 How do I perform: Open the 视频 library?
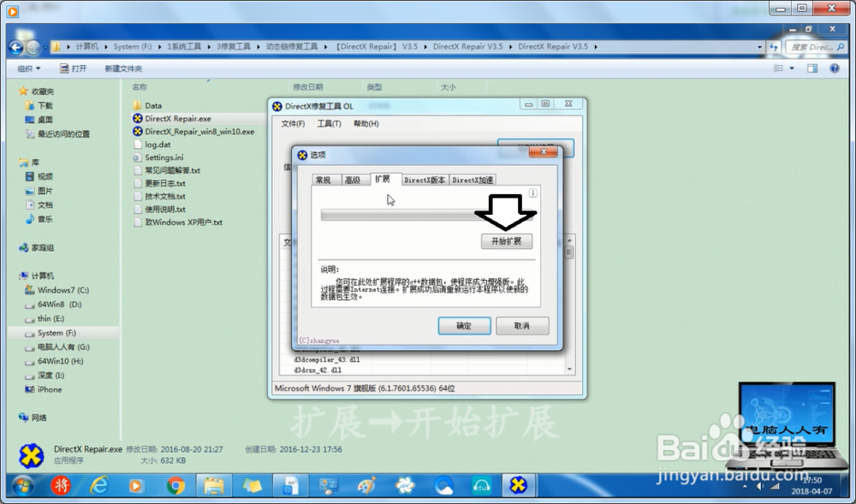point(39,176)
